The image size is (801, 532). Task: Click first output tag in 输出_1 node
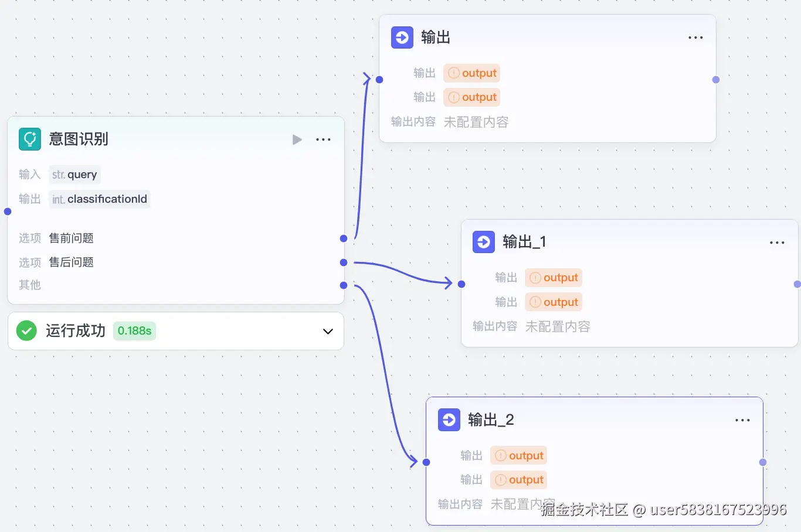(554, 278)
